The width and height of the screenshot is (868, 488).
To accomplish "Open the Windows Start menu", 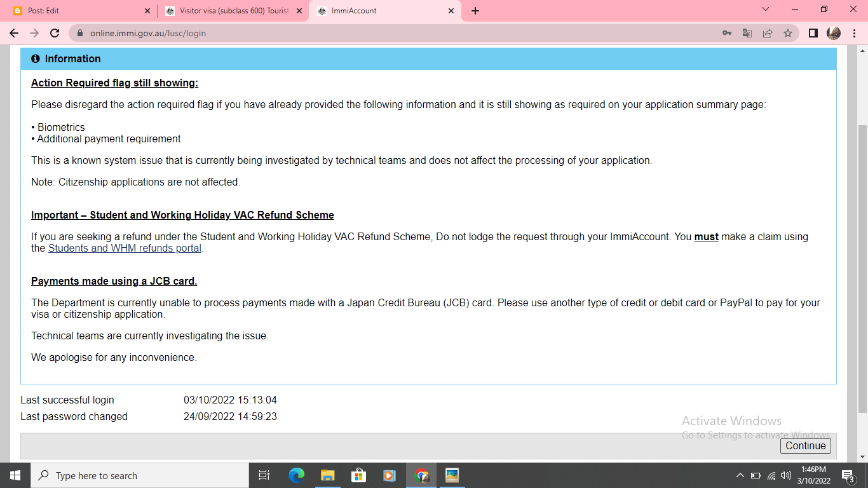I will (15, 475).
